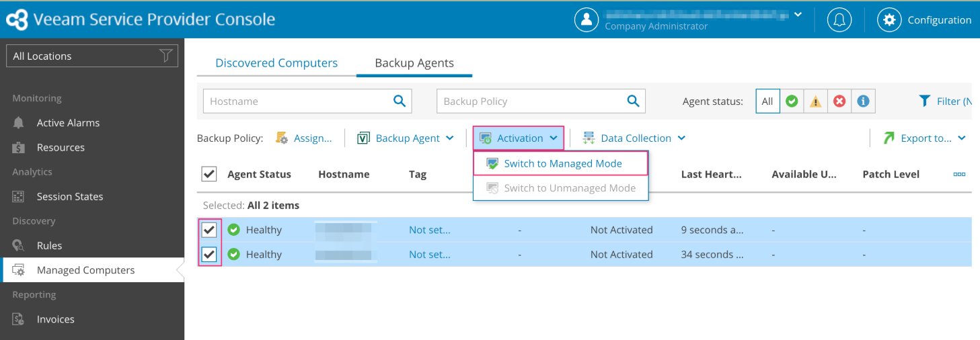The image size is (980, 340).
Task: Open the All Locations dropdown
Action: tap(92, 56)
